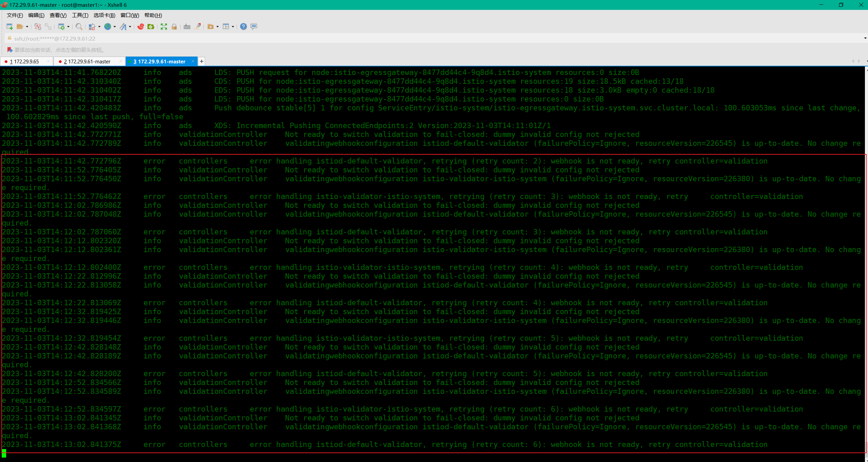Create a new session with the toolbar icon
This screenshot has width=868, height=462.
[10, 27]
